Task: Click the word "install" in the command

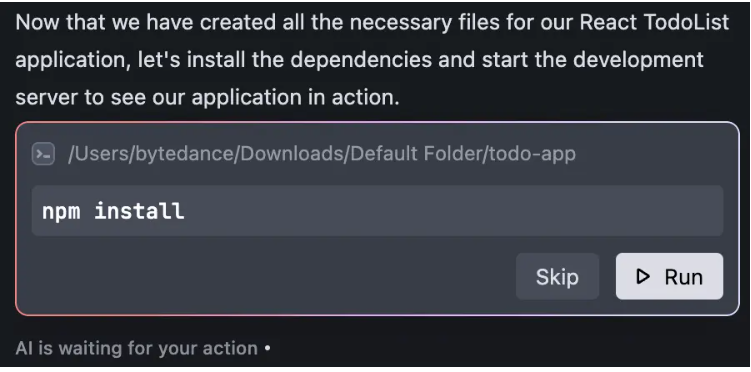Action: [139, 211]
